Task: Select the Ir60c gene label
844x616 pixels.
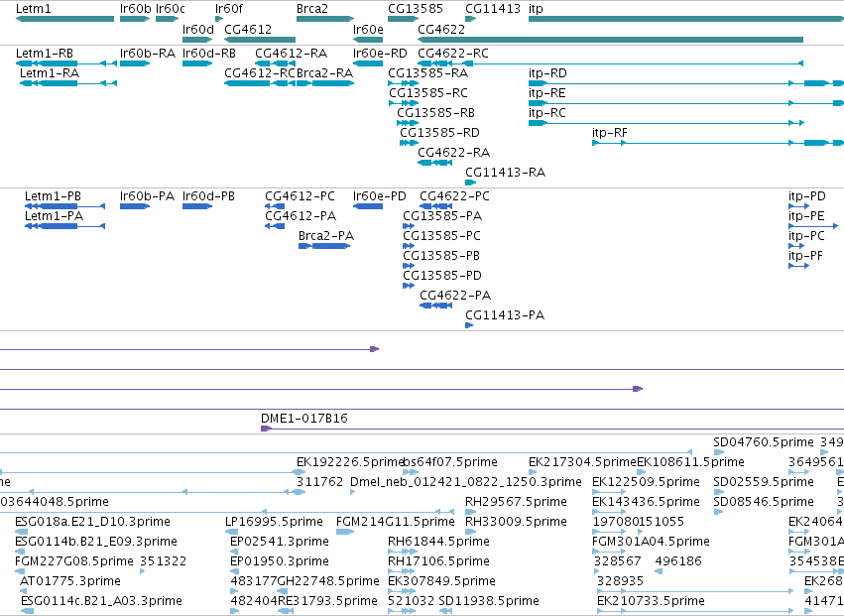Action: (x=171, y=9)
